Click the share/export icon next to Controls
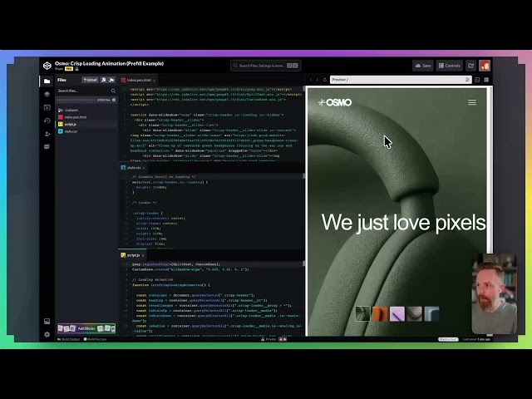This screenshot has width=532, height=399. (470, 66)
